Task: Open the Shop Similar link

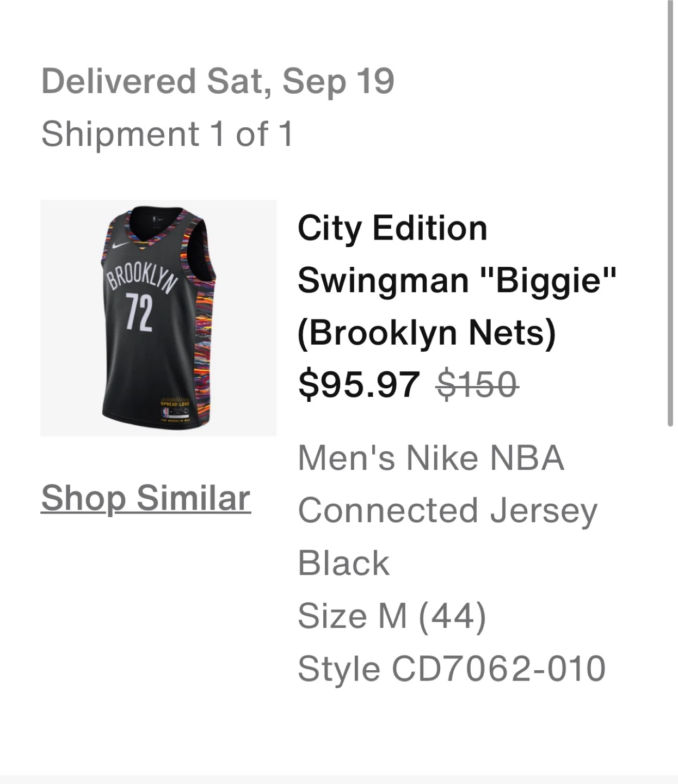Action: point(146,498)
